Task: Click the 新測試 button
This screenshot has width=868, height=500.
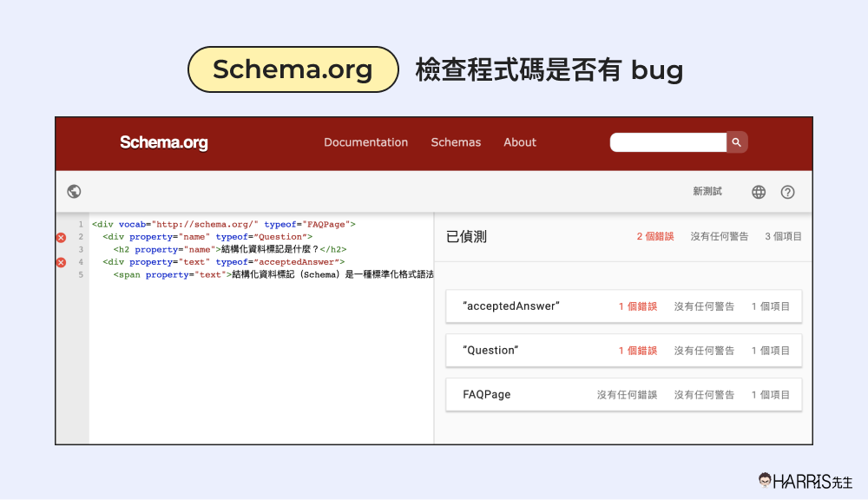Action: pos(707,192)
